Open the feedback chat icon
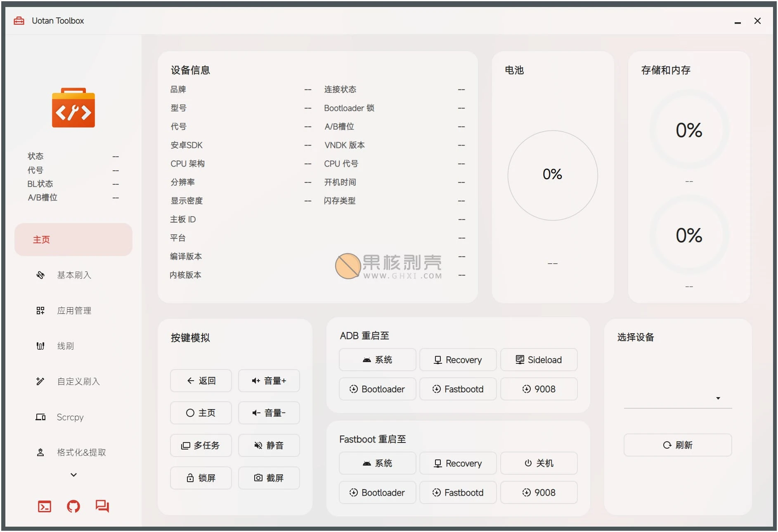Viewport: 778px width, 532px height. (x=102, y=506)
